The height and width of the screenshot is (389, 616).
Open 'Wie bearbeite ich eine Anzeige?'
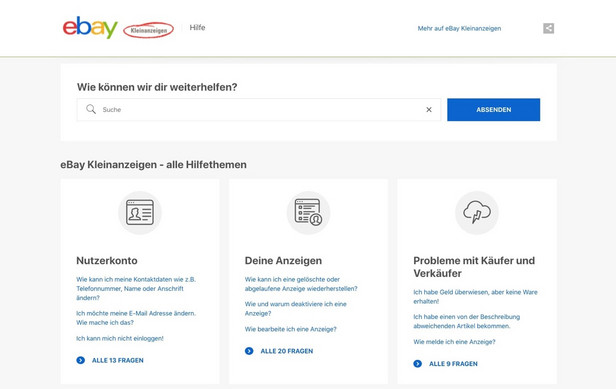pyautogui.click(x=291, y=329)
